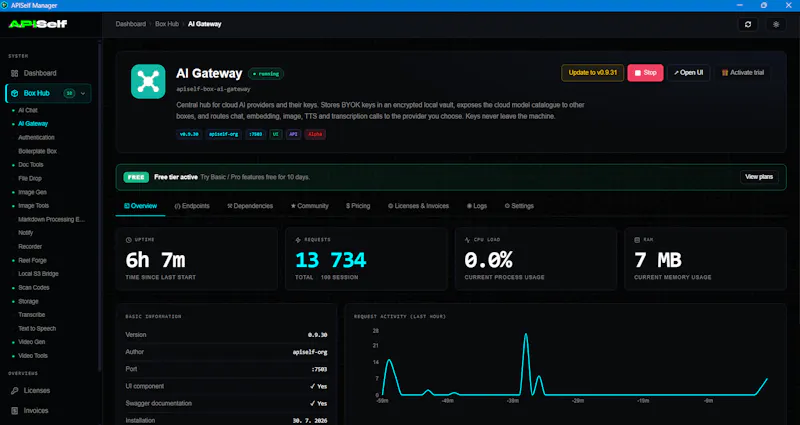Go to Box Hub breadcrumb link

[x=167, y=24]
